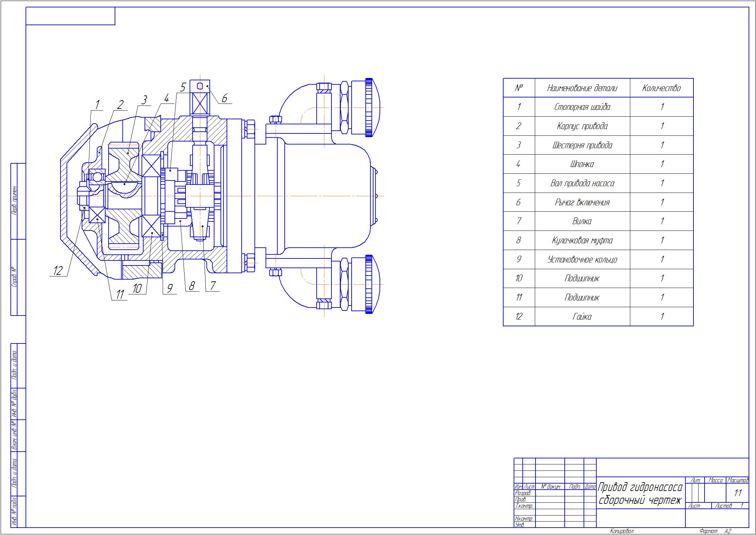Click quantity '1' in the 'Вилка' row
Screen dimensions: 756x535
662,221
